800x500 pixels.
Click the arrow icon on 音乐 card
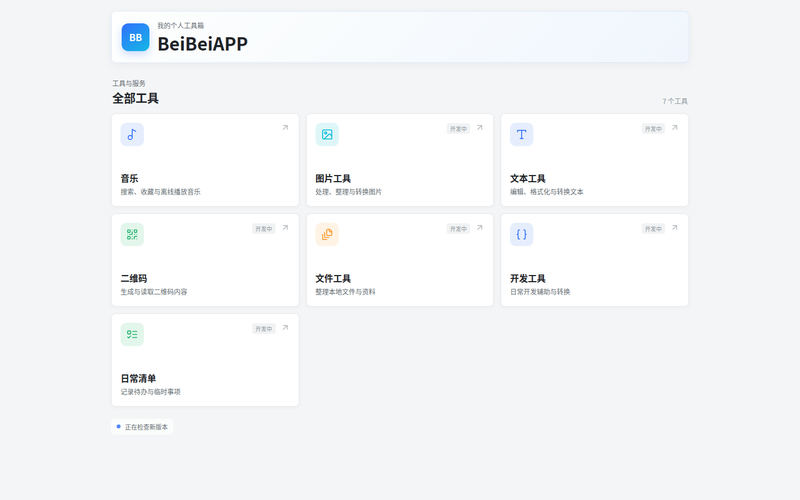pos(285,128)
